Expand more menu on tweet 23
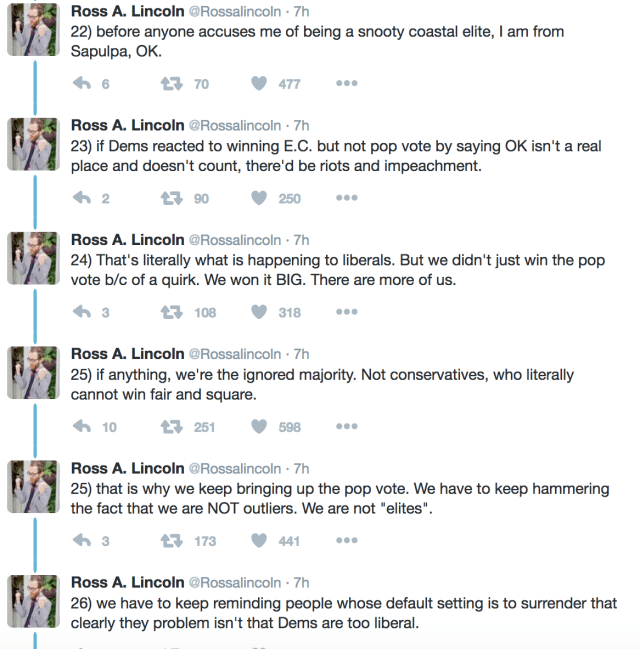 [346, 198]
